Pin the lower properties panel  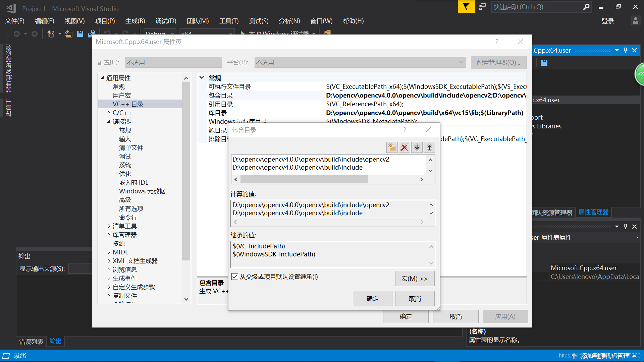[626, 227]
